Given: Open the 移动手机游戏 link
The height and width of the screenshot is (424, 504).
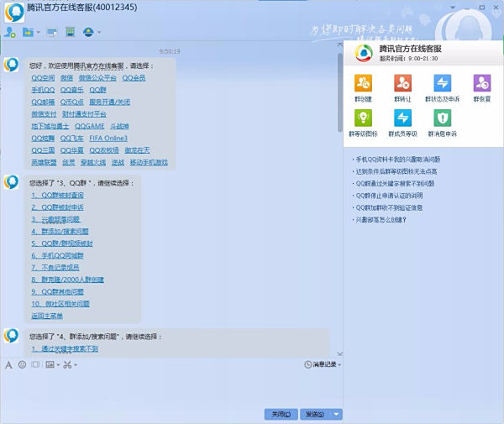Looking at the screenshot, I should coord(149,163).
